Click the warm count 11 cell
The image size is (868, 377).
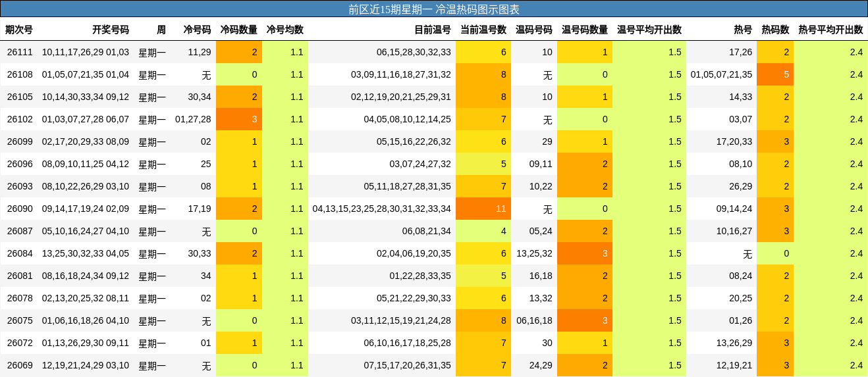pyautogui.click(x=483, y=209)
